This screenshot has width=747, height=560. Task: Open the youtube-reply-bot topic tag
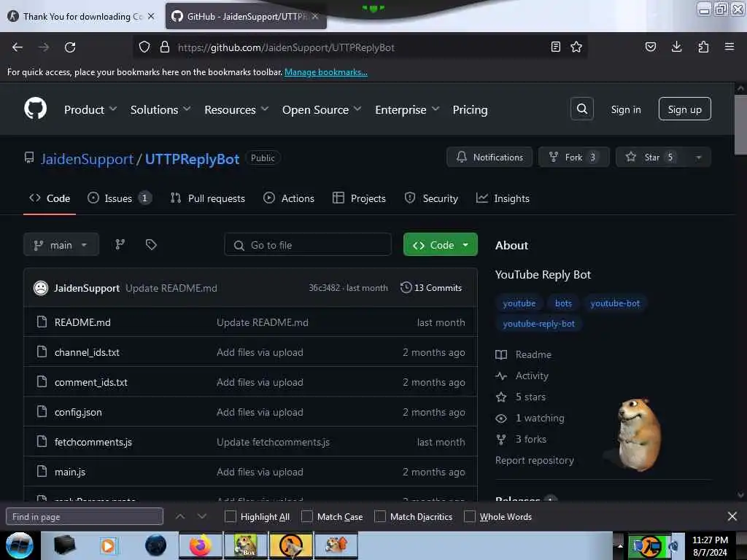[538, 324]
